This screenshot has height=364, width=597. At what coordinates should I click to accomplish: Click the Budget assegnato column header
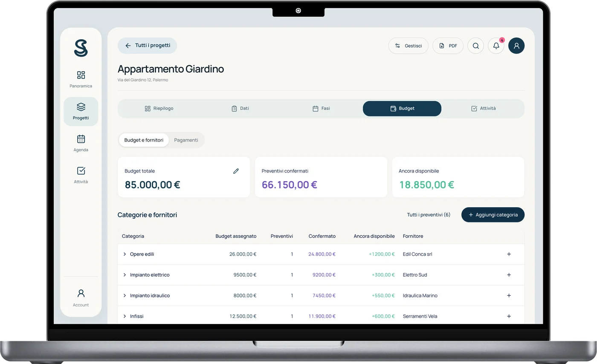coord(236,236)
